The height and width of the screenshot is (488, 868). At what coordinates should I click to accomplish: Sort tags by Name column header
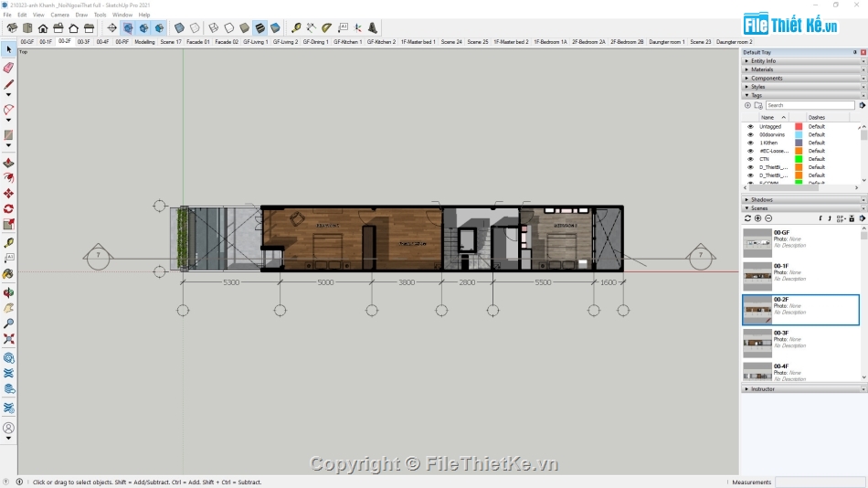(773, 117)
